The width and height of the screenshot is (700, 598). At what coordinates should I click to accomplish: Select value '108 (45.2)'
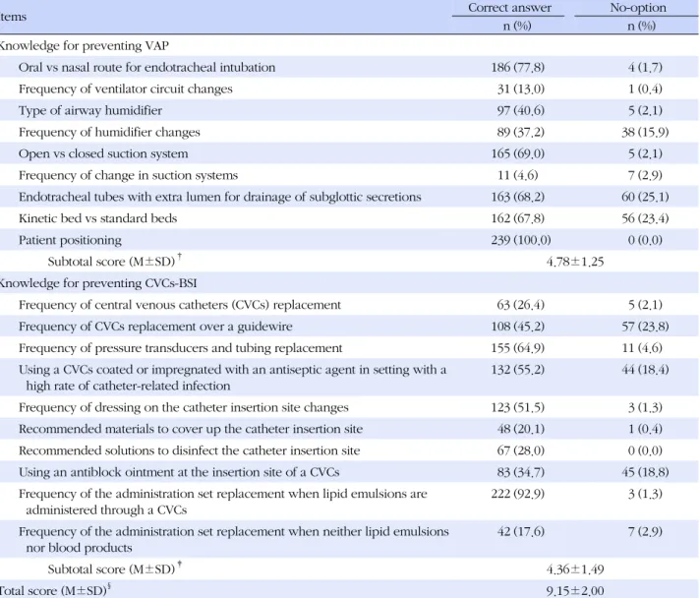click(x=517, y=327)
